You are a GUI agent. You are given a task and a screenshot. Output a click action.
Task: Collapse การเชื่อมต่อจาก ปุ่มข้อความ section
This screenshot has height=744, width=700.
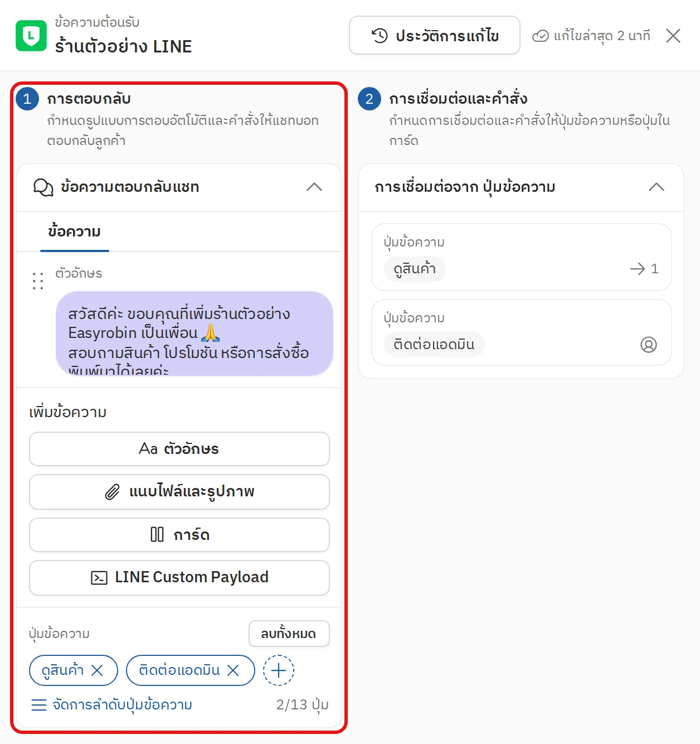pyautogui.click(x=657, y=187)
